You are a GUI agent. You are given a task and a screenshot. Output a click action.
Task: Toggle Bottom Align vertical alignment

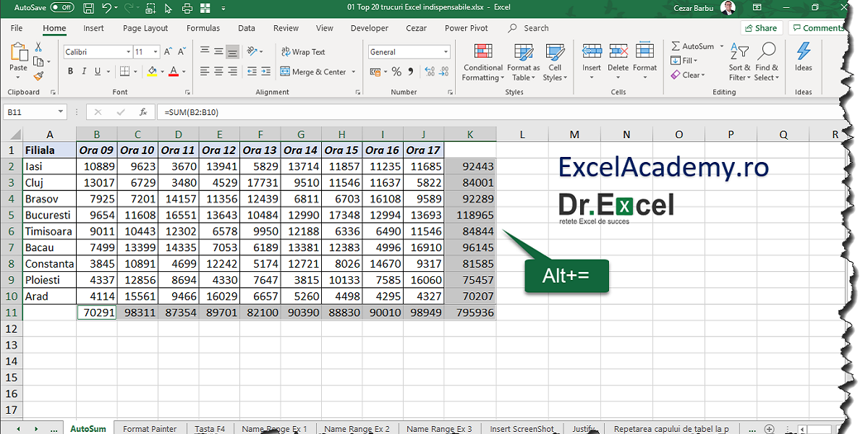(x=232, y=51)
